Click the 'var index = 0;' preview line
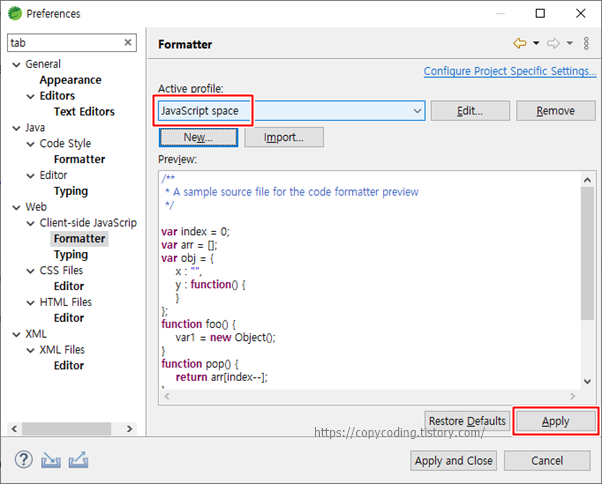Image resolution: width=602 pixels, height=484 pixels. click(x=195, y=231)
